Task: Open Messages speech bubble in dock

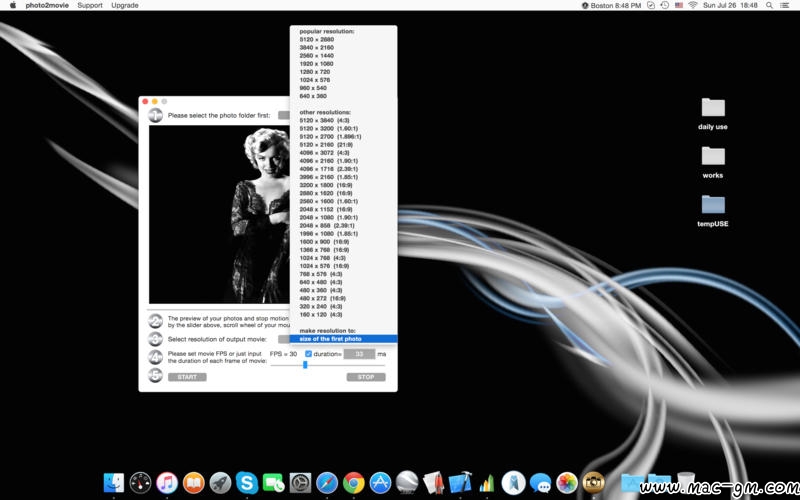Action: pyautogui.click(x=540, y=482)
